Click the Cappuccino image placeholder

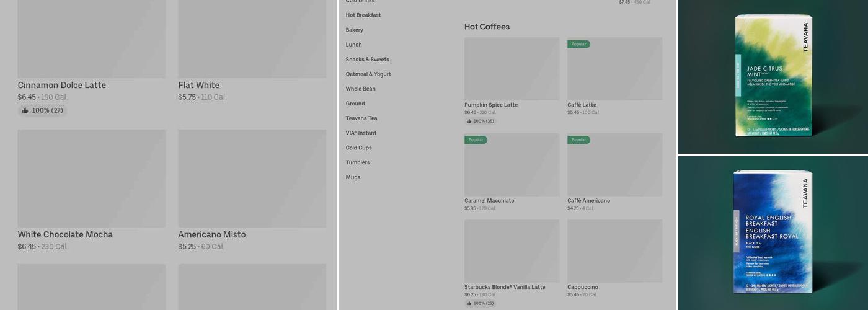click(614, 251)
